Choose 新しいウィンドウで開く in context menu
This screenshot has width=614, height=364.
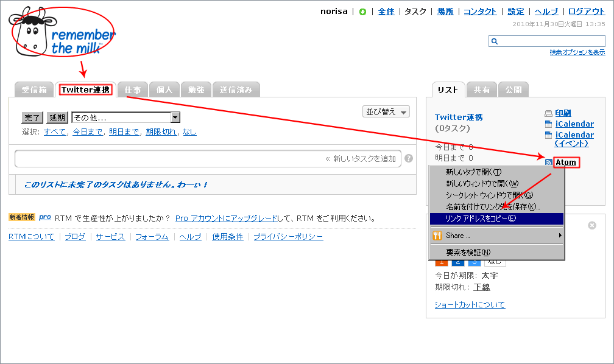tap(497, 184)
